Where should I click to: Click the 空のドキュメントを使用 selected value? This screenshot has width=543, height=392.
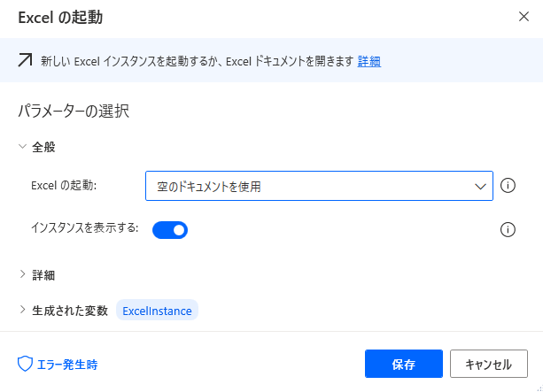pyautogui.click(x=209, y=187)
